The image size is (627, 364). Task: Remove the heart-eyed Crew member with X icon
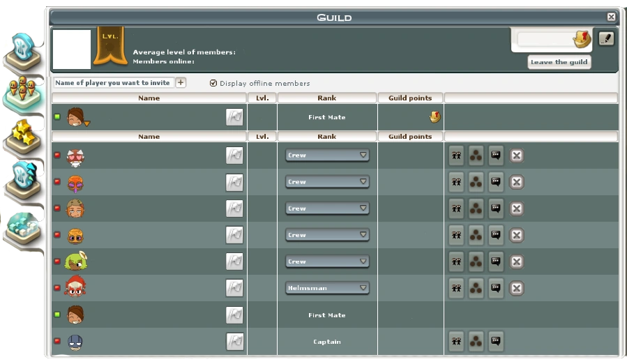(516, 156)
